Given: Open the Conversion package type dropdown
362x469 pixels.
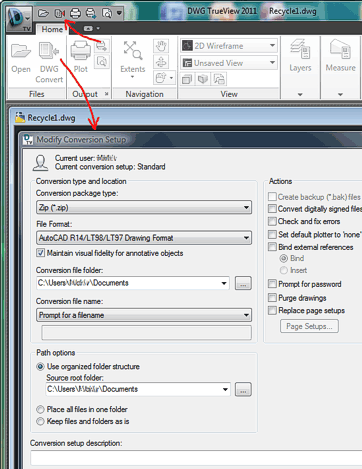Looking at the screenshot, I should (x=144, y=207).
